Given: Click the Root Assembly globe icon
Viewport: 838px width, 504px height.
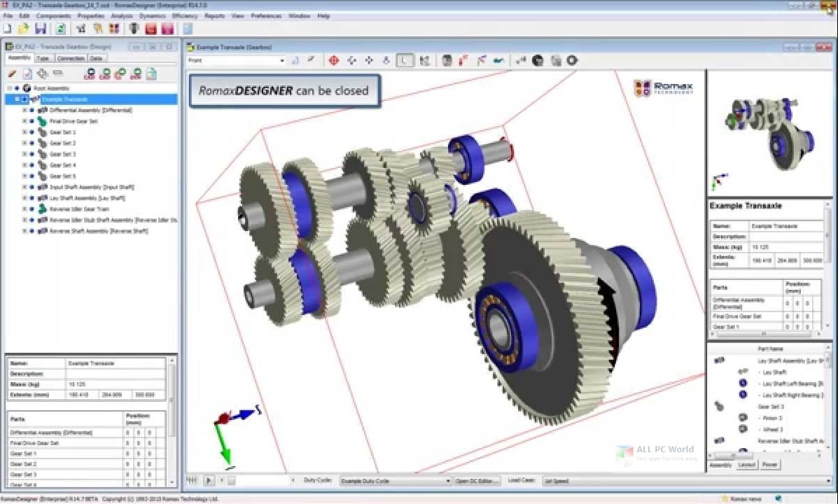Looking at the screenshot, I should point(26,88).
